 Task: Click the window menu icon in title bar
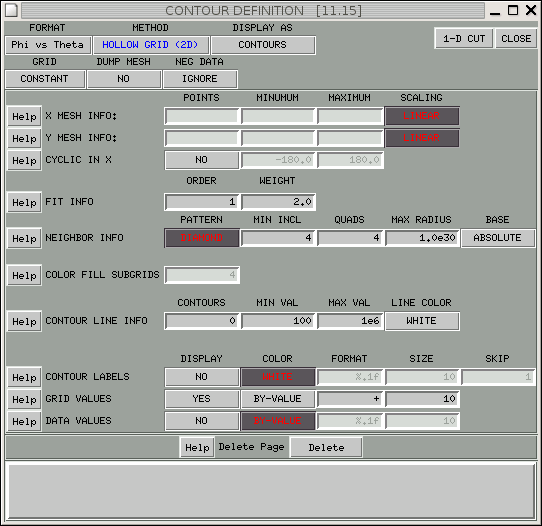point(11,10)
